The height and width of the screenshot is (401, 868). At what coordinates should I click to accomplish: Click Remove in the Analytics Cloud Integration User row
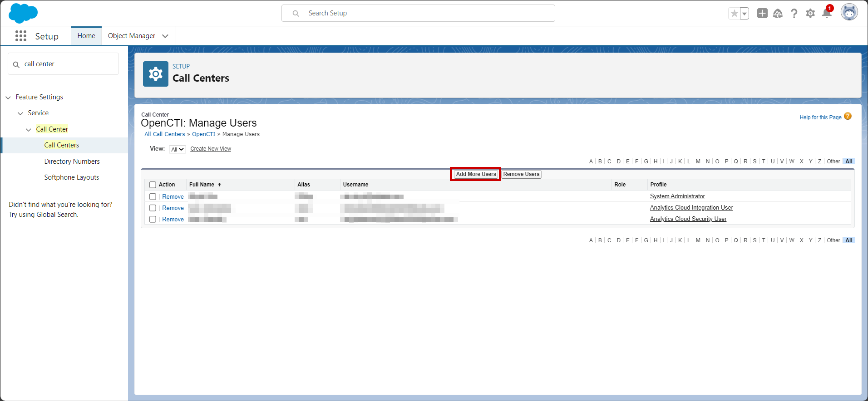173,208
